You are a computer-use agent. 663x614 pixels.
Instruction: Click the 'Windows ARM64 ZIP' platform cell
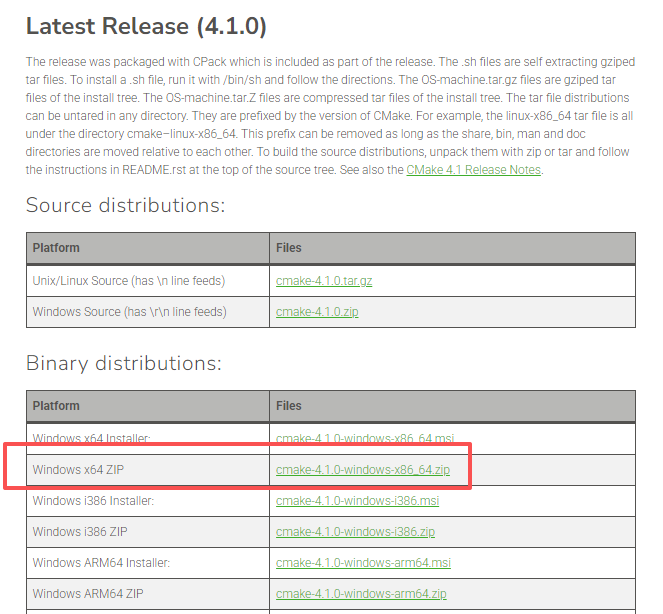point(148,594)
